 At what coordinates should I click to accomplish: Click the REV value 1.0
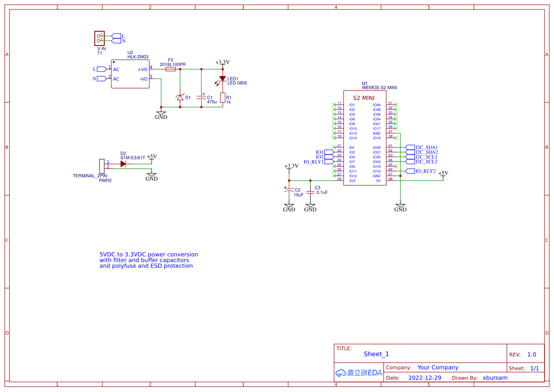click(532, 355)
